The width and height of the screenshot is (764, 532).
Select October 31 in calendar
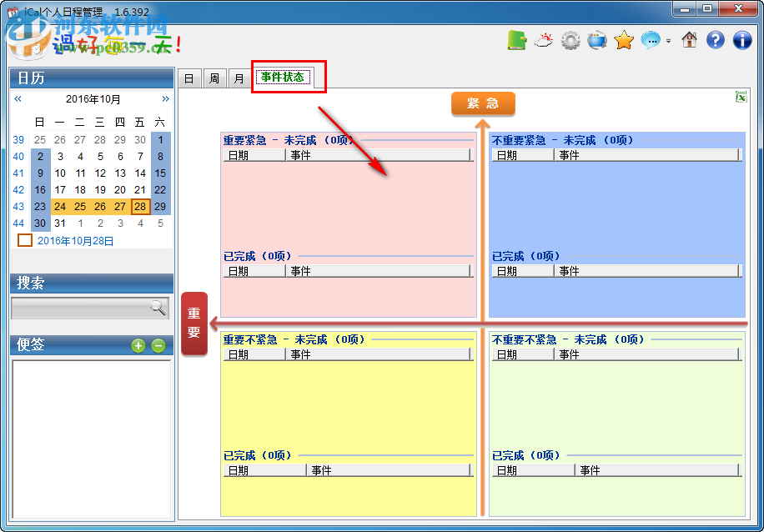coord(60,223)
